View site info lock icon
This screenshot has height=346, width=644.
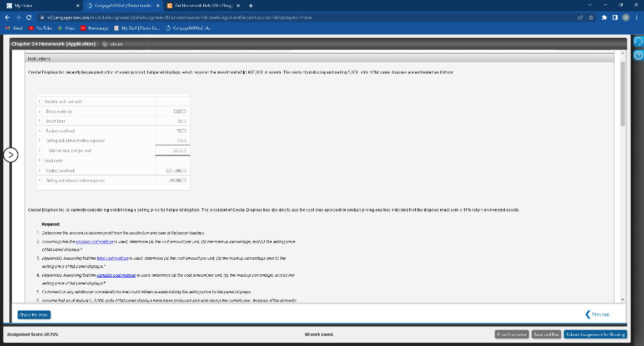(42, 18)
